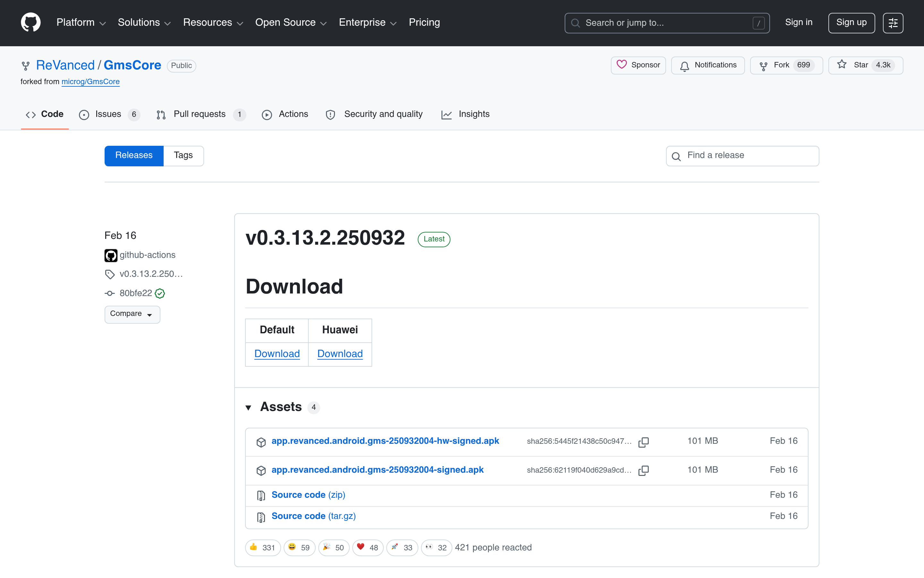Viewport: 924px width, 578px height.
Task: Open the Security and quality tab
Action: (x=374, y=114)
